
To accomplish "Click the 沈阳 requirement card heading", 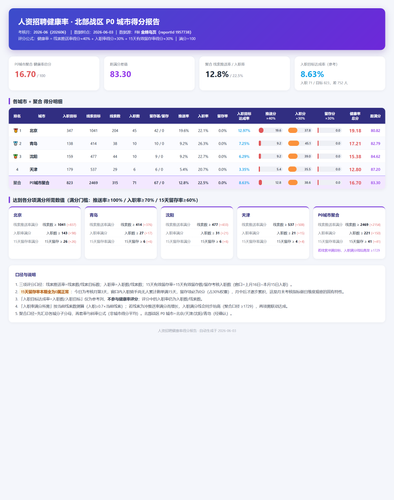I will [170, 215].
